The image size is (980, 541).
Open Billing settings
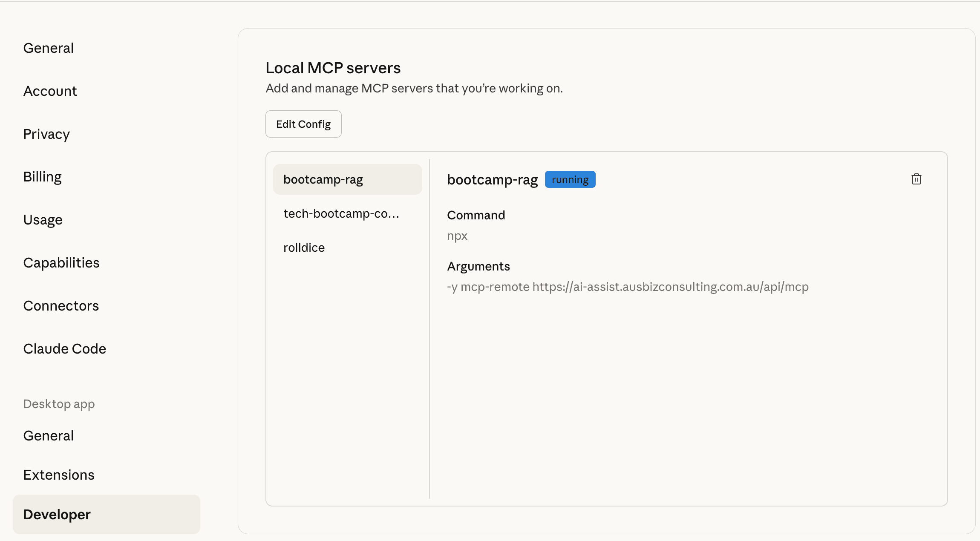tap(43, 177)
